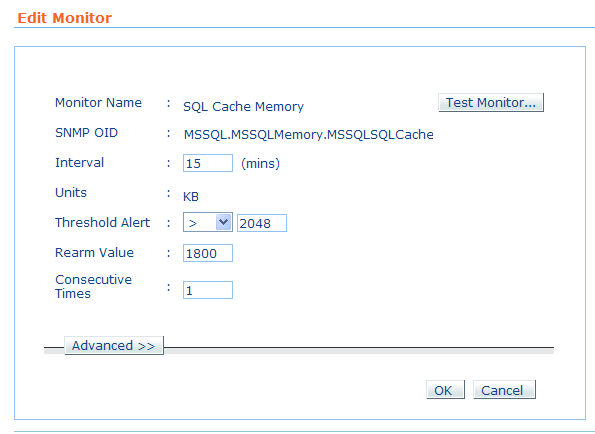Viewport: 595px width, 434px height.
Task: Confirm changes with the OK button
Action: pyautogui.click(x=445, y=390)
